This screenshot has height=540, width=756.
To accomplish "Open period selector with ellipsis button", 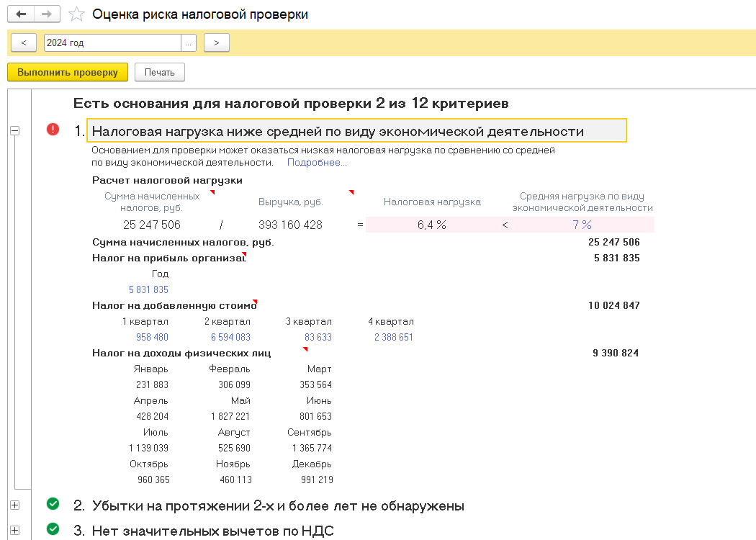I will click(x=189, y=43).
